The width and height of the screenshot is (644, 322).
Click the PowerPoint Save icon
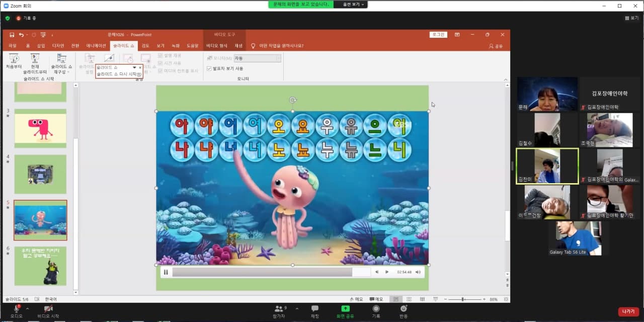point(12,35)
